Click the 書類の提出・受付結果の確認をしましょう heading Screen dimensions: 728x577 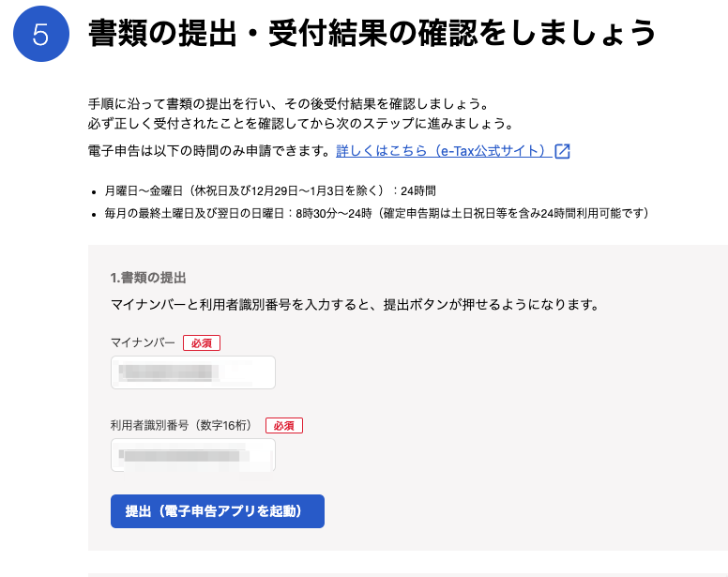[x=372, y=34]
